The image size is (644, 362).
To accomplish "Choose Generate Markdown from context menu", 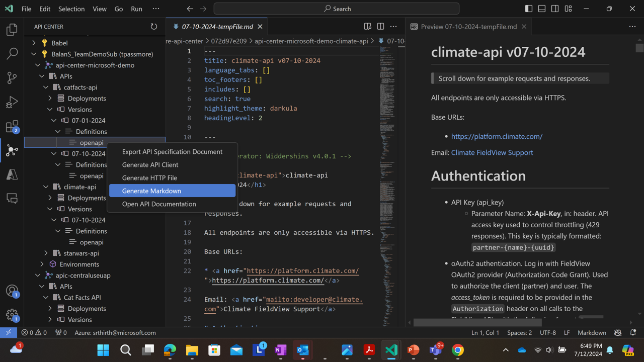I will pos(172,191).
